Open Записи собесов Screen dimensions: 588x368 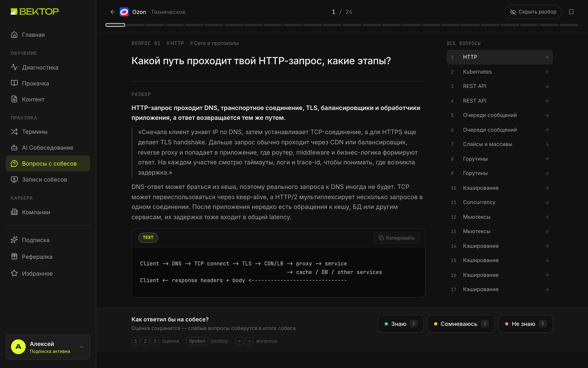coord(48,179)
